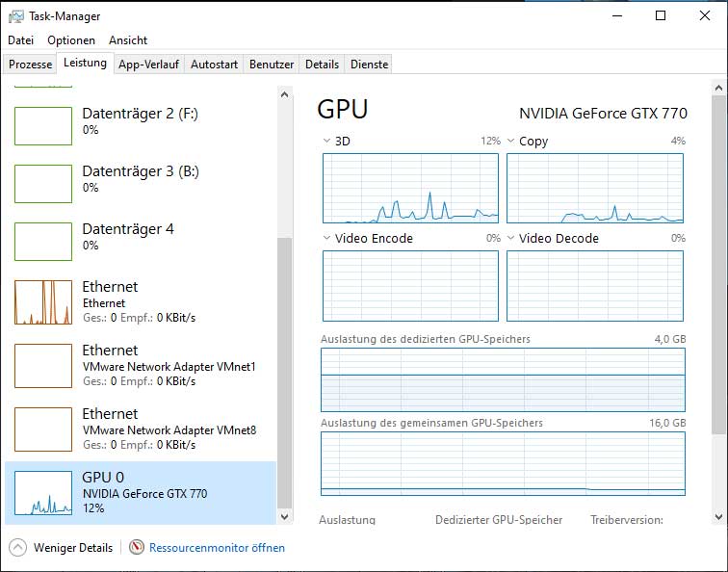Click the Task-Manager title bar icon

tap(15, 16)
